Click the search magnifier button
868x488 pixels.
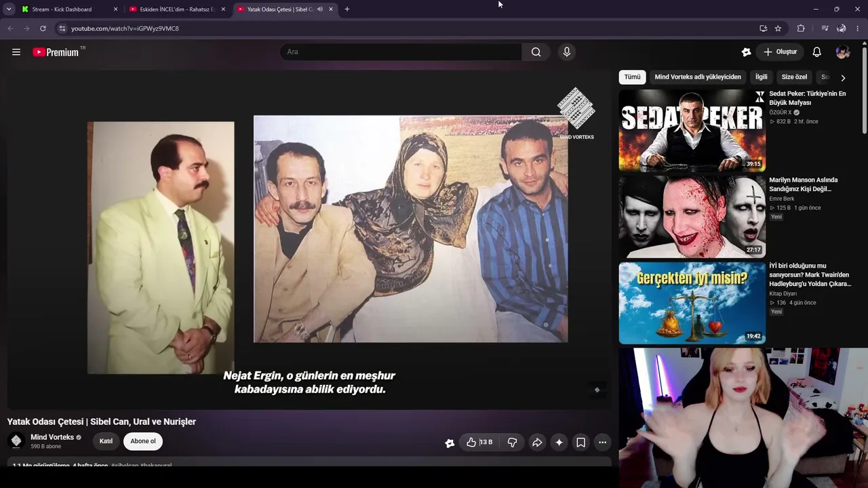536,52
